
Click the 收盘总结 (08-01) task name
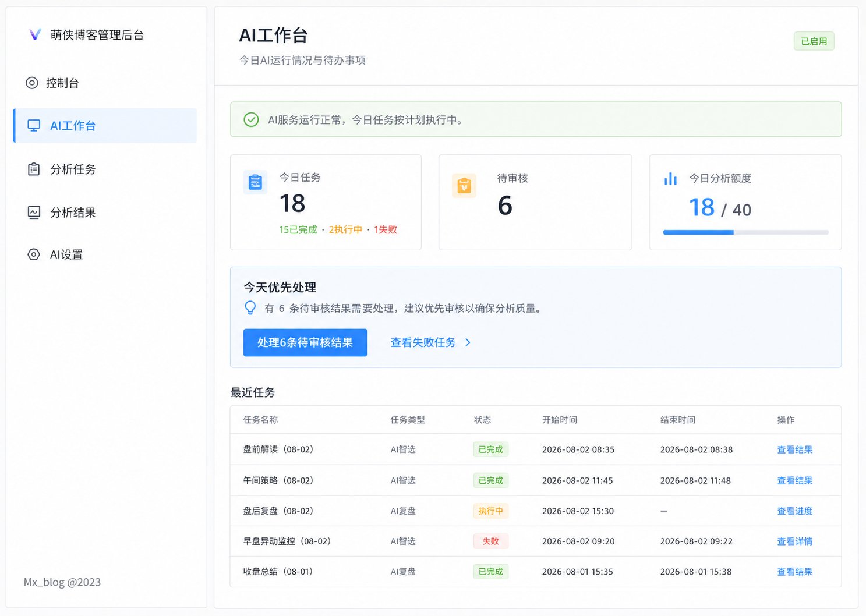[278, 572]
